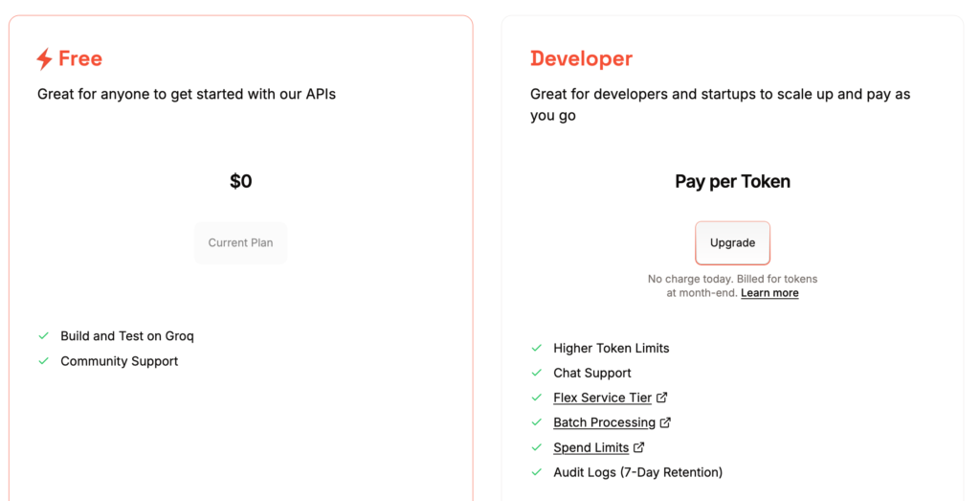Click the external link icon next to Flex Service Tier

point(662,398)
